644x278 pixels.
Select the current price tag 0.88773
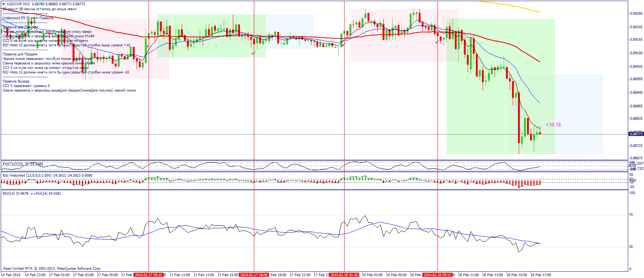(636, 134)
